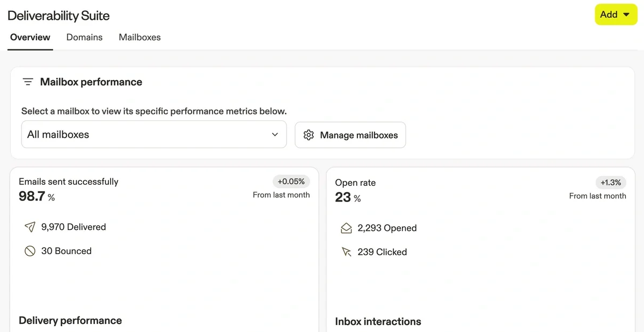This screenshot has width=644, height=332.
Task: Click the 2,293 Opened stat
Action: (387, 228)
